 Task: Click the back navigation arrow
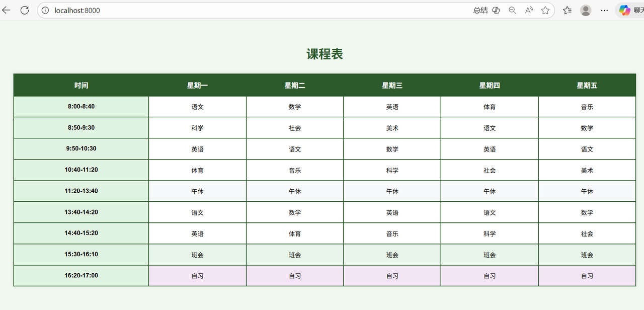click(6, 10)
